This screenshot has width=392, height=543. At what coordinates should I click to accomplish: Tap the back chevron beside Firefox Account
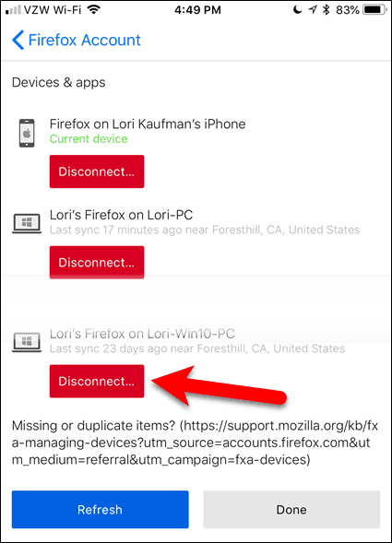pyautogui.click(x=18, y=40)
